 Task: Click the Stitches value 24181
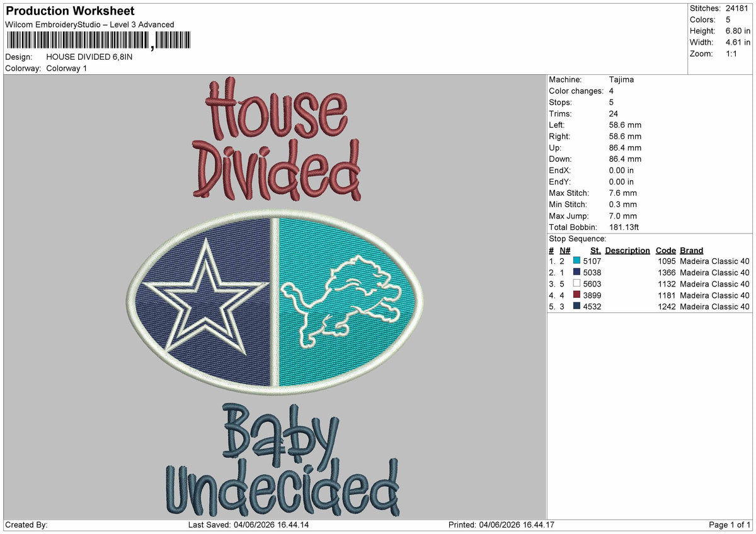[x=738, y=9]
